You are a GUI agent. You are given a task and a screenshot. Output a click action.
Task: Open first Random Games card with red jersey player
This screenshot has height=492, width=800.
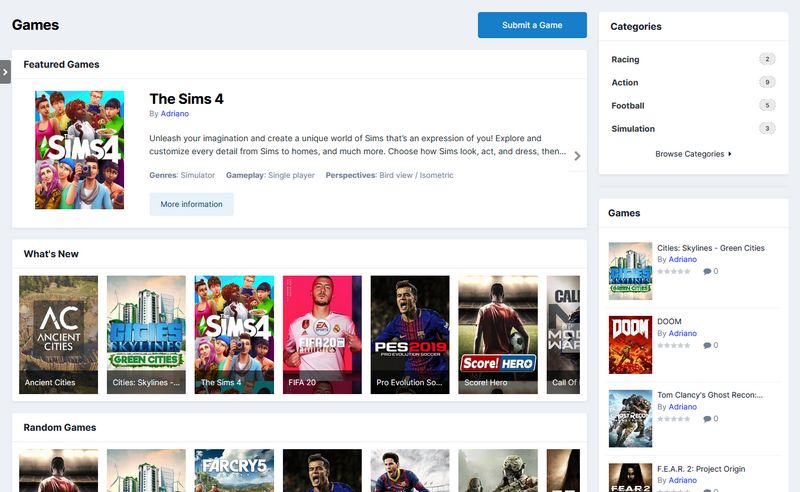tap(59, 471)
